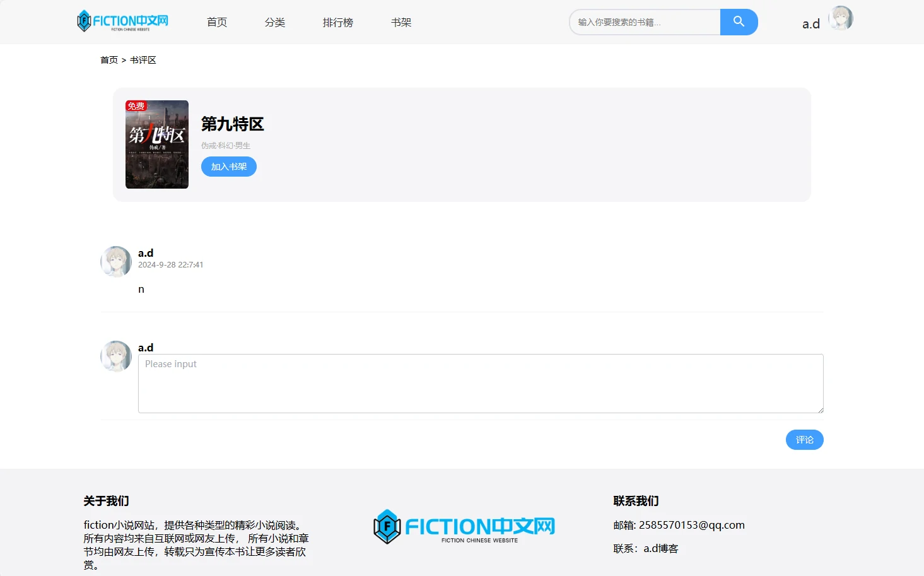The image size is (924, 576).
Task: Go to the 书架 page
Action: coord(401,22)
